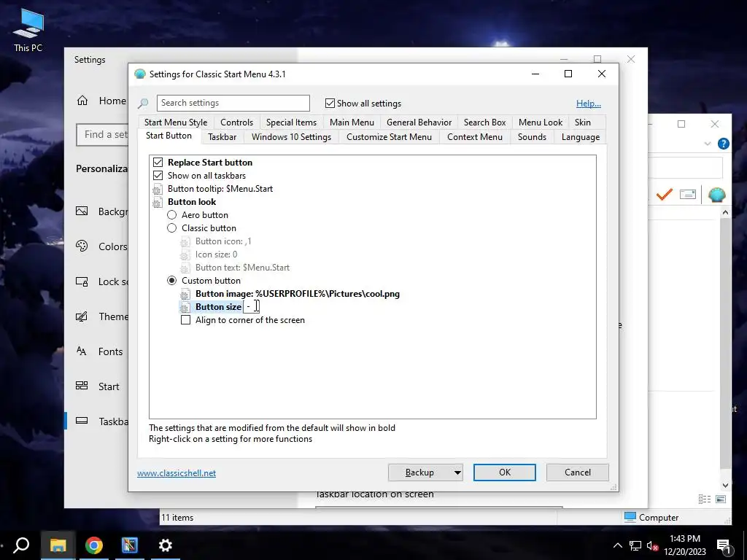Switch to the Special Items tab
This screenshot has width=747, height=560.
point(291,122)
